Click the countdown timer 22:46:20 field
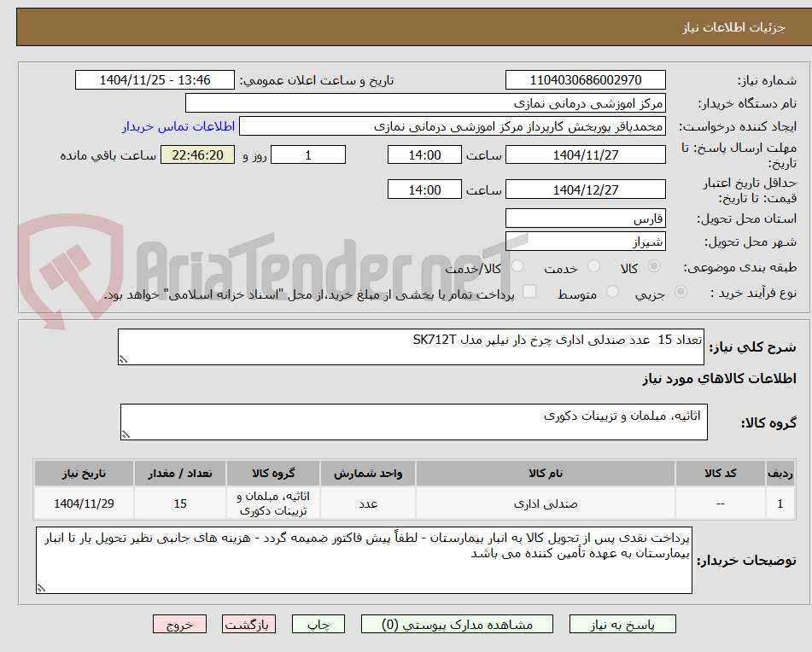Viewport: 812px width, 652px height. (x=198, y=154)
